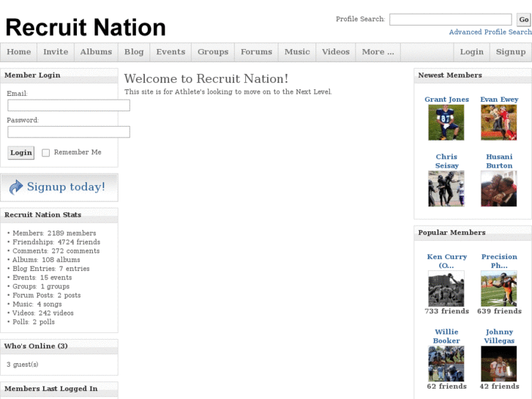Screen dimensions: 532x399
Task: Click the '108 albums' stat
Action: 61,260
